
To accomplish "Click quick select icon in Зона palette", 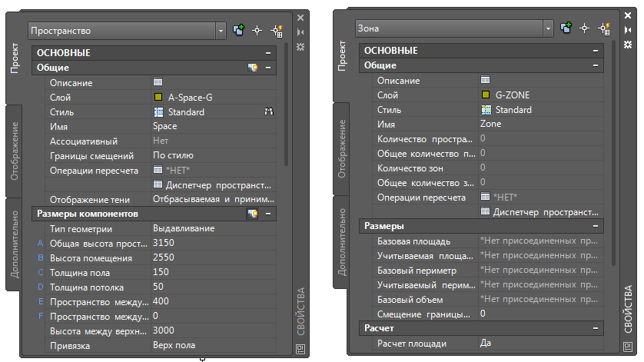I will pos(604,28).
